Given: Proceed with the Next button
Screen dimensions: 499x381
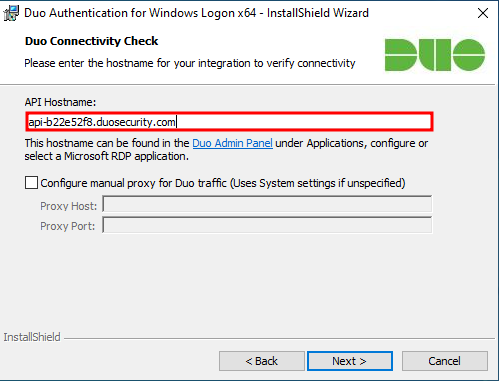Looking at the screenshot, I should [350, 361].
